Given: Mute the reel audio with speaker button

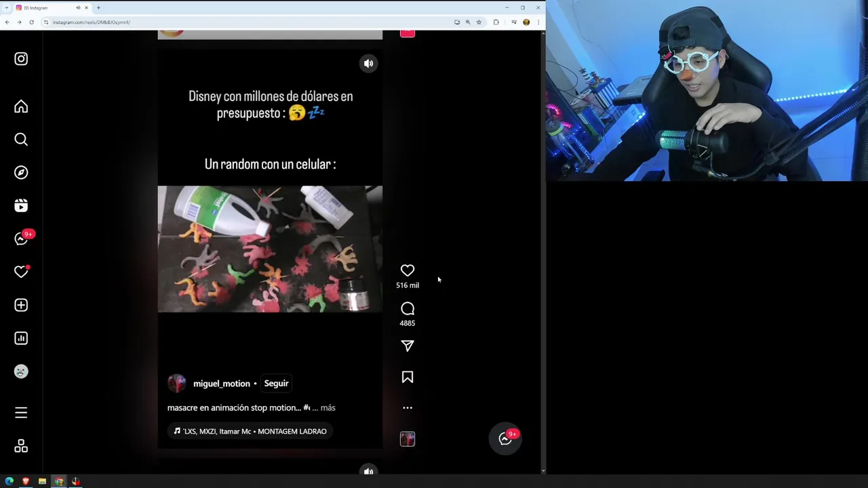Looking at the screenshot, I should (x=368, y=64).
